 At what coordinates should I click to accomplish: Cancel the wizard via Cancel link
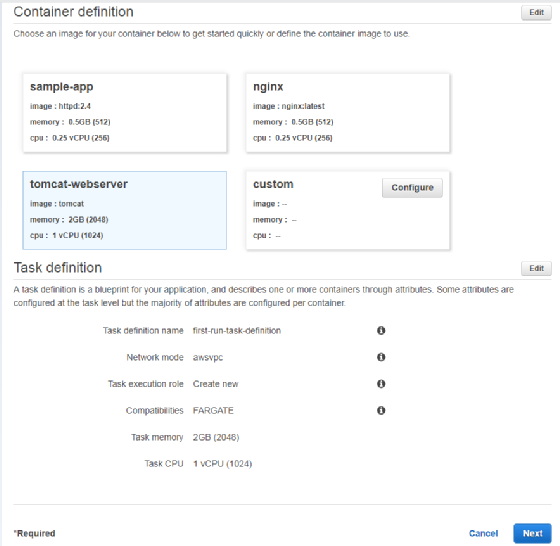483,533
